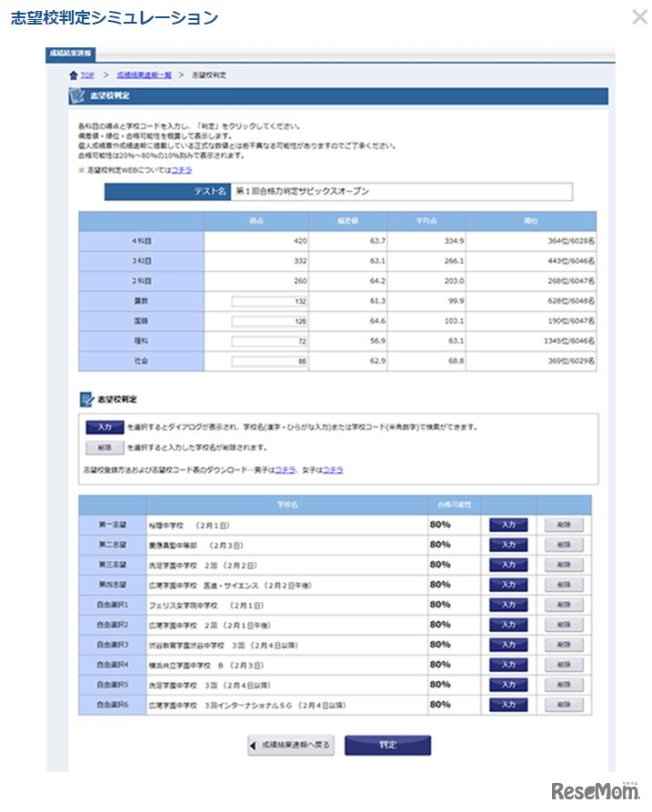Click 入力 for the 第四志望 row
This screenshot has width=652, height=812.
coord(508,585)
